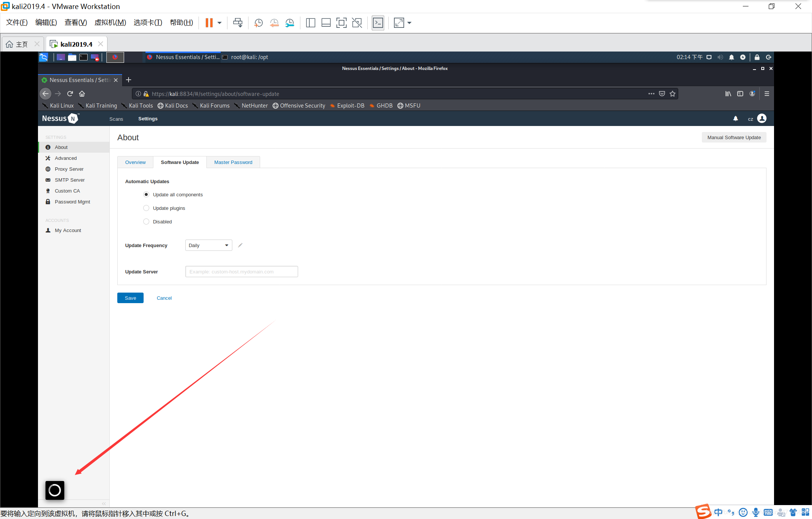Bookmark this page with star icon

coord(673,94)
